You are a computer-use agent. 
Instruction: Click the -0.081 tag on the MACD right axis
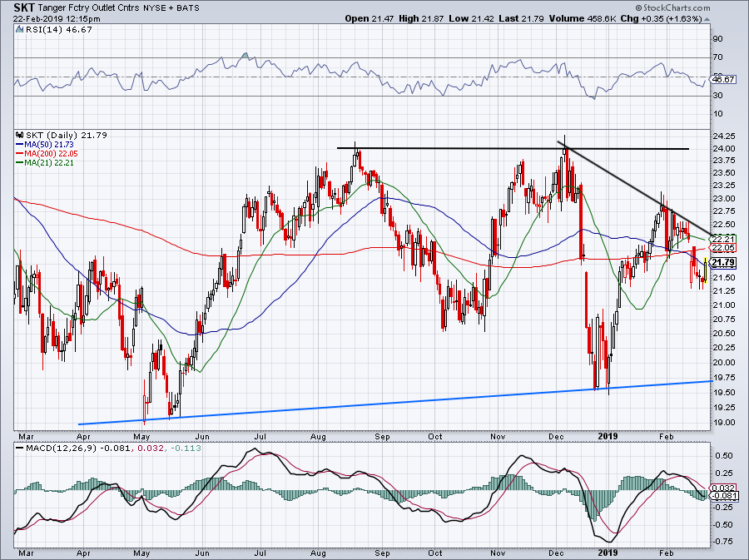[x=724, y=497]
